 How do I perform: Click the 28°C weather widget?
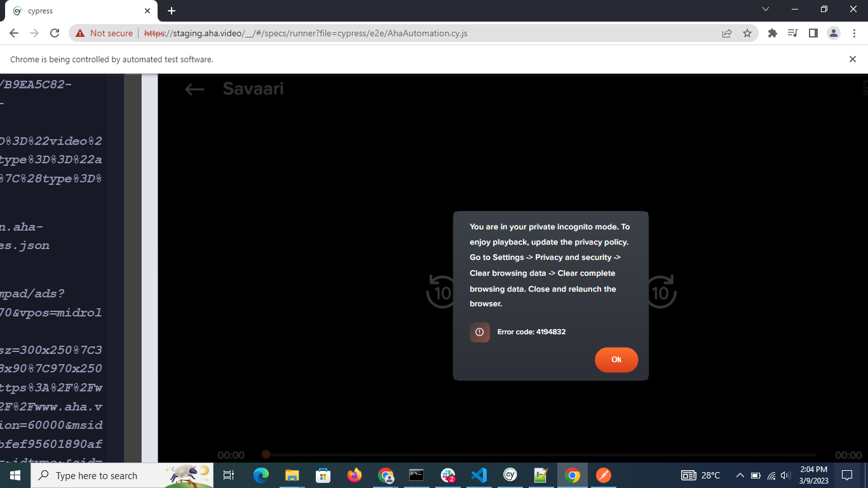701,475
